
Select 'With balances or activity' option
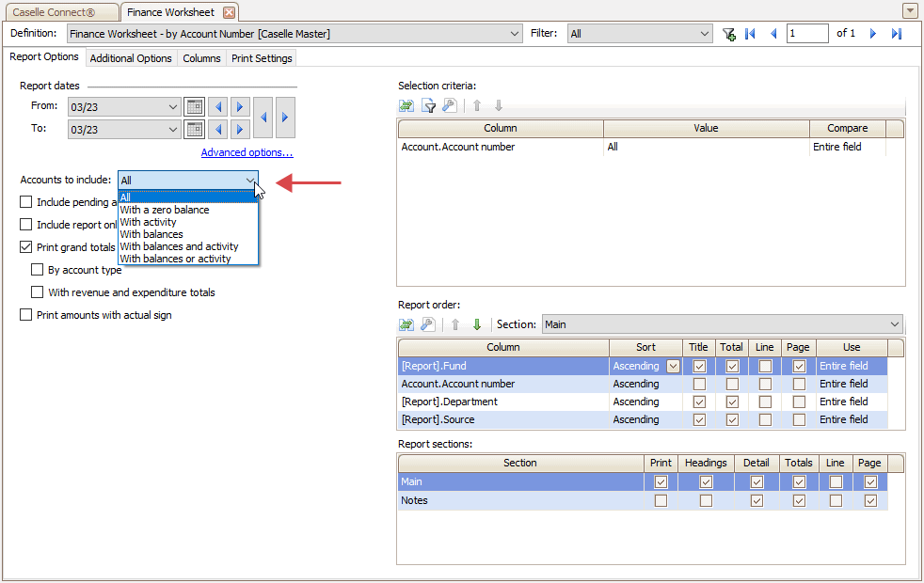point(175,259)
